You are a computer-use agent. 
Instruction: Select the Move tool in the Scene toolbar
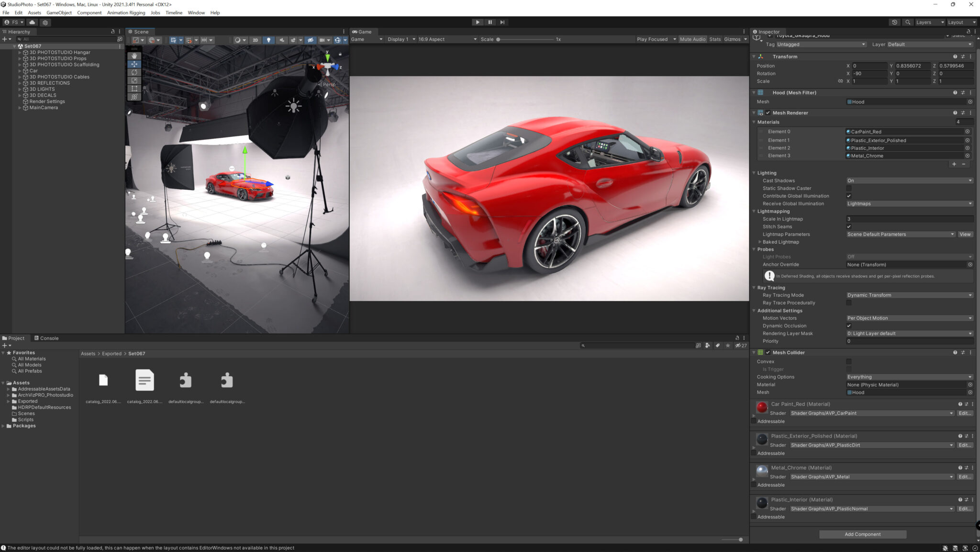click(x=134, y=64)
